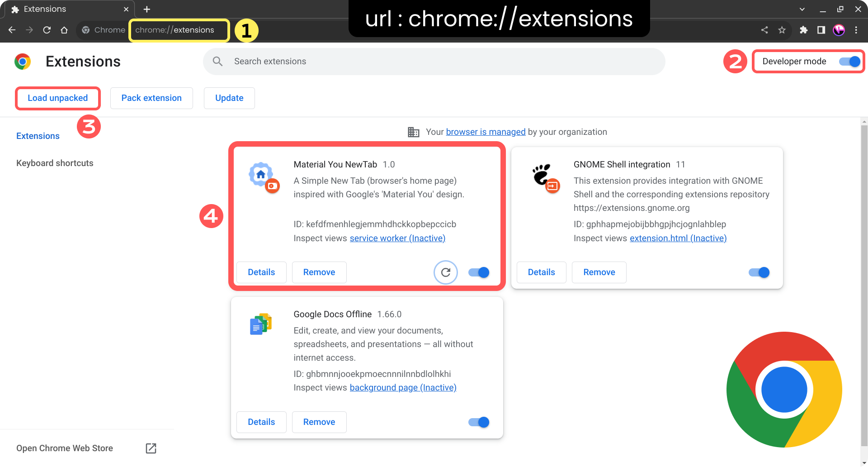Screen dimensions: 868x467
Task: Click the GNOME Shell integration title text
Action: tap(622, 165)
